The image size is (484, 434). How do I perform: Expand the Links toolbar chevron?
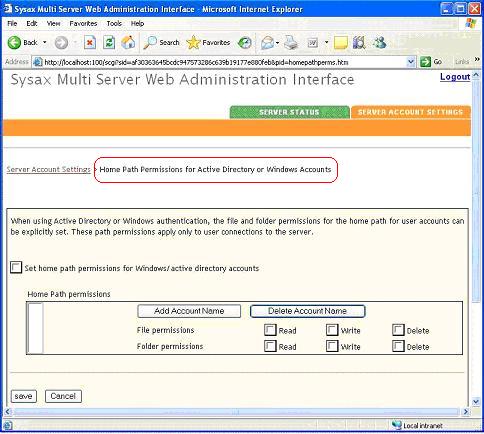coord(477,59)
